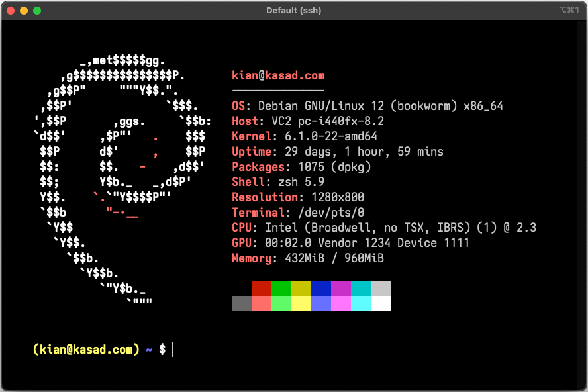Screen dimensions: 588x392
Task: Select the dark blue color block
Action: 321,288
